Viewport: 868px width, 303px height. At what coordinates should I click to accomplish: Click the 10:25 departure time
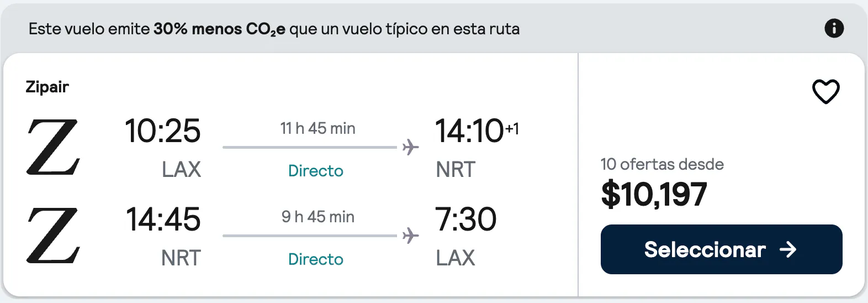point(162,131)
